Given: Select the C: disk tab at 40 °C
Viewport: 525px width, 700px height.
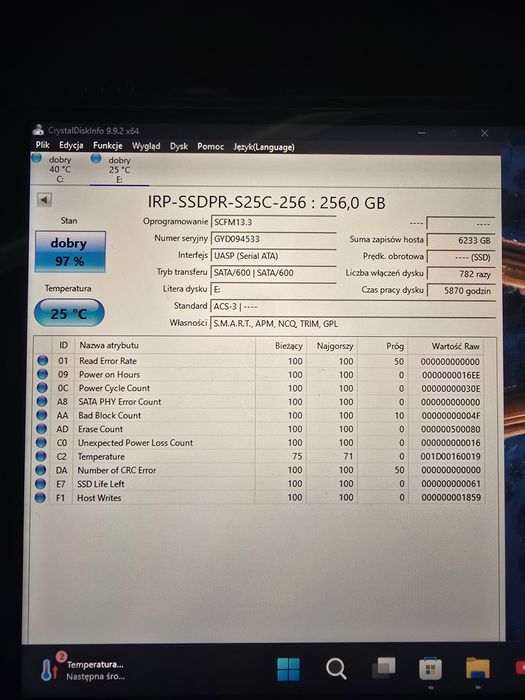Looking at the screenshot, I should click(x=60, y=169).
